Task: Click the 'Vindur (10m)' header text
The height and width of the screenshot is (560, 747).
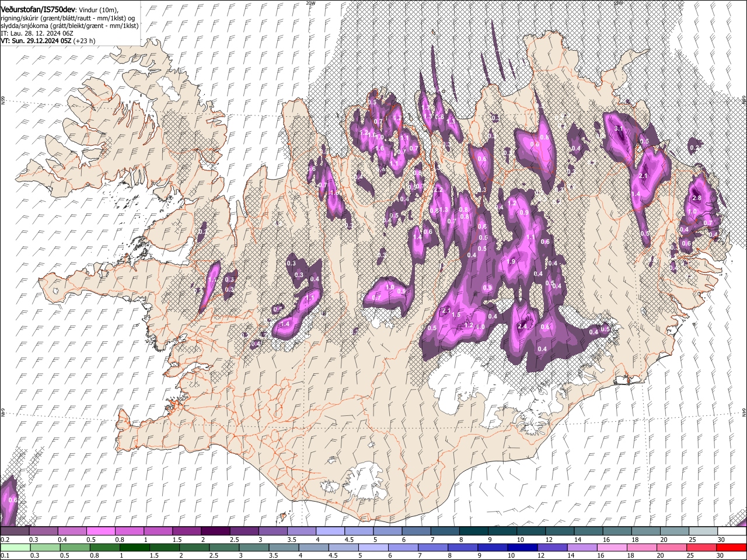Action: click(99, 9)
